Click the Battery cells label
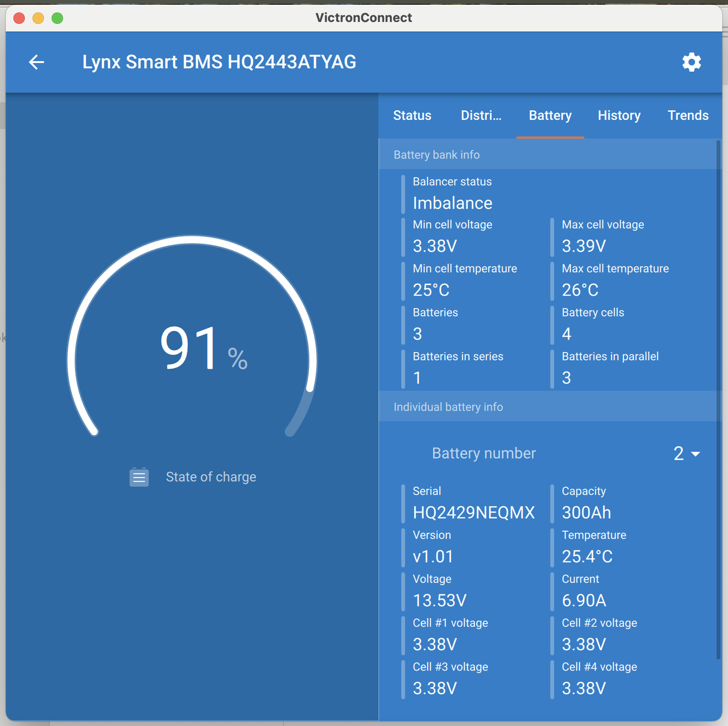 (x=593, y=312)
